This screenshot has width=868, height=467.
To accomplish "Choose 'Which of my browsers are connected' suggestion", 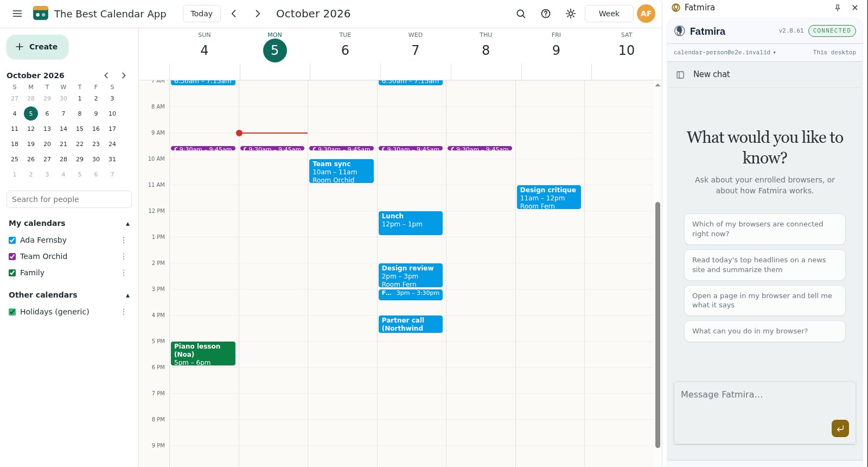I will click(764, 229).
